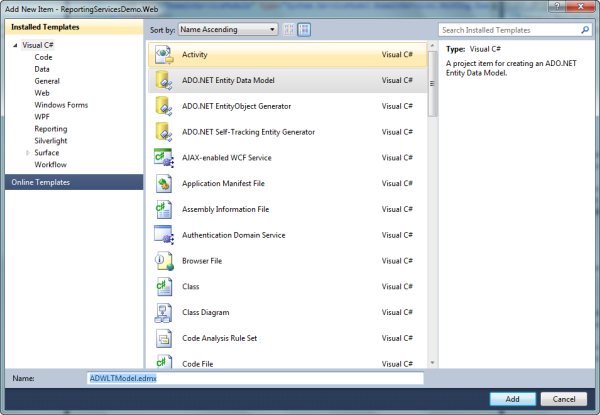Open the Online Templates section

click(x=74, y=182)
